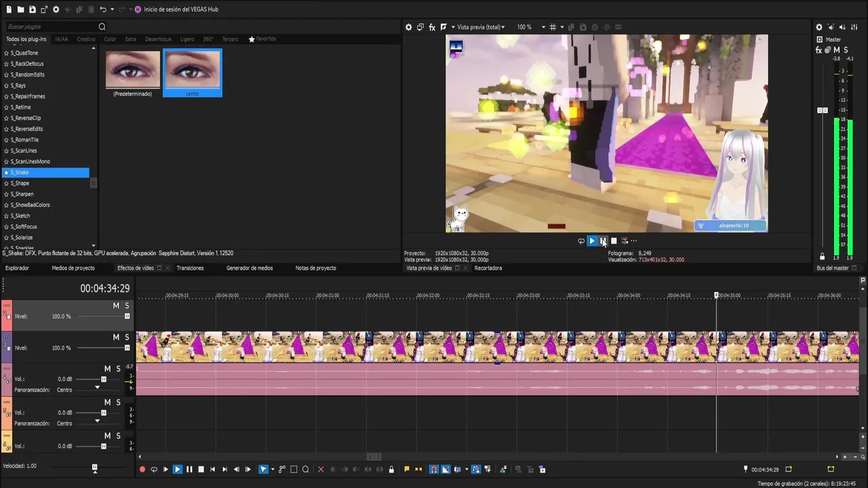The width and height of the screenshot is (868, 488).
Task: Mute the Master bus
Action: point(837,50)
